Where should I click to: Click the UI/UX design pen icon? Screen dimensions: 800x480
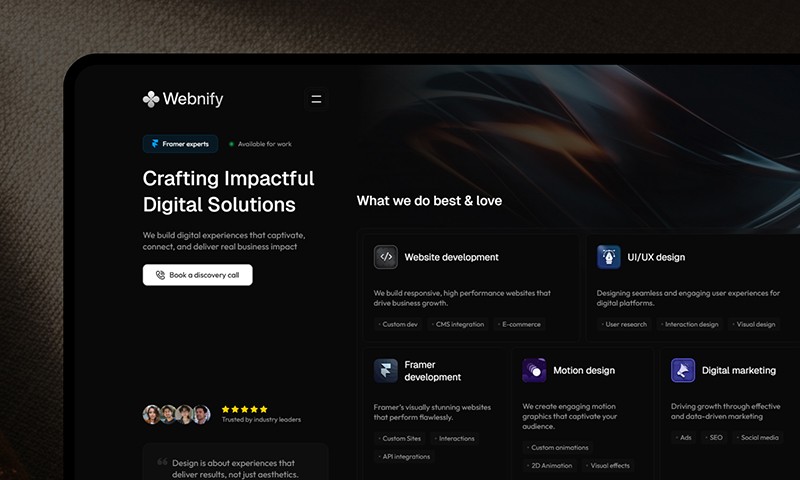[x=609, y=257]
